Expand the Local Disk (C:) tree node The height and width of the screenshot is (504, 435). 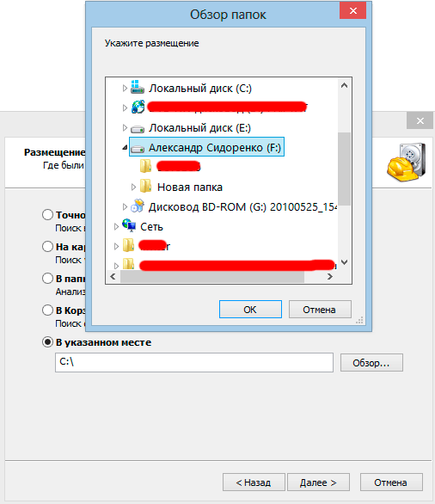125,88
